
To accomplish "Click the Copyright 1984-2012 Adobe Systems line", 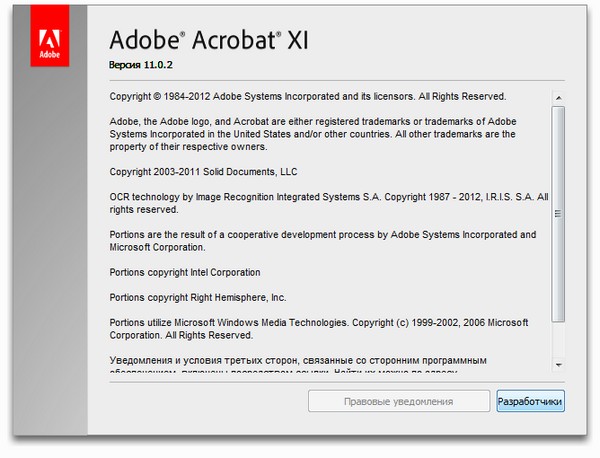I will point(308,97).
